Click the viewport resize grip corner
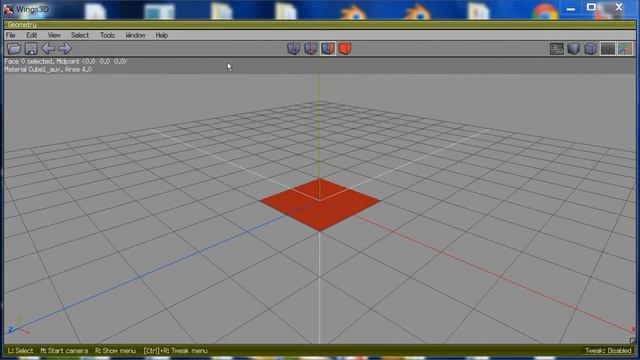Image resolution: width=640 pixels, height=360 pixels. [632, 340]
